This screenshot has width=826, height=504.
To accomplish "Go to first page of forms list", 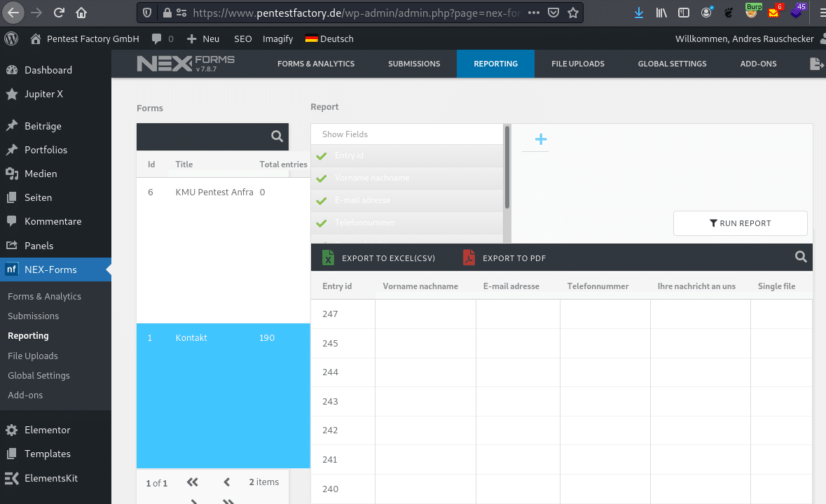I will [x=192, y=482].
